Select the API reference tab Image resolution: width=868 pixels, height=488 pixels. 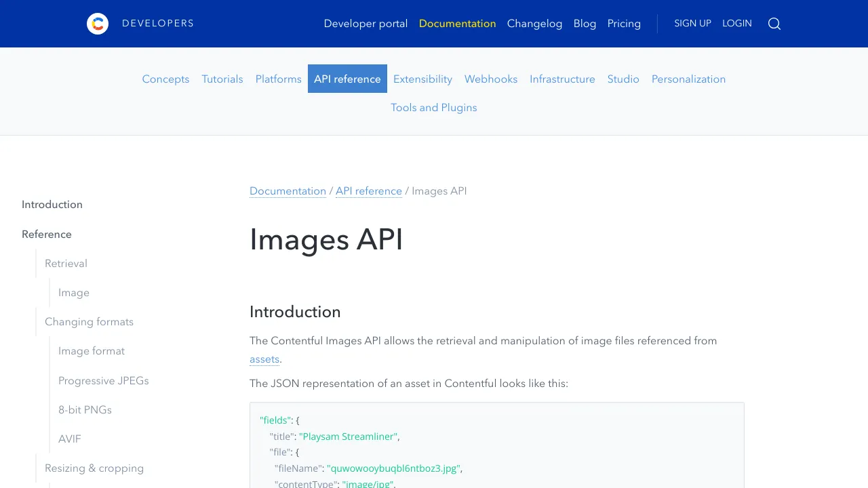tap(347, 79)
